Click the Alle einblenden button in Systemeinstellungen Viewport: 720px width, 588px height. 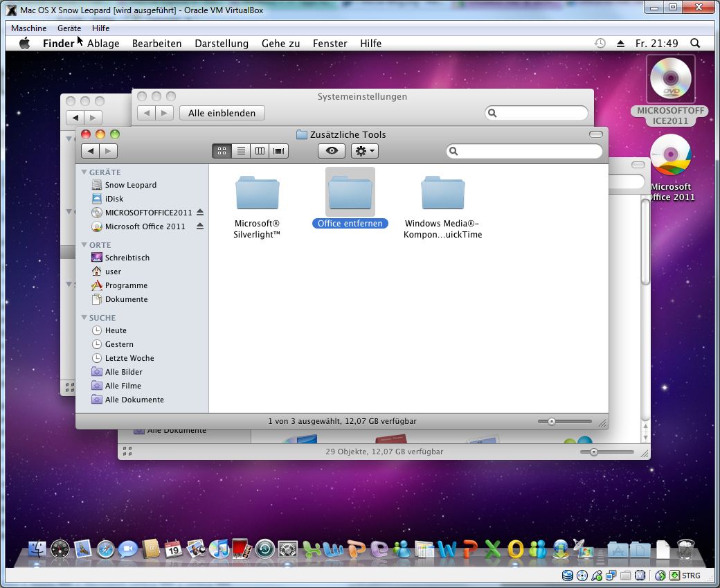point(222,112)
